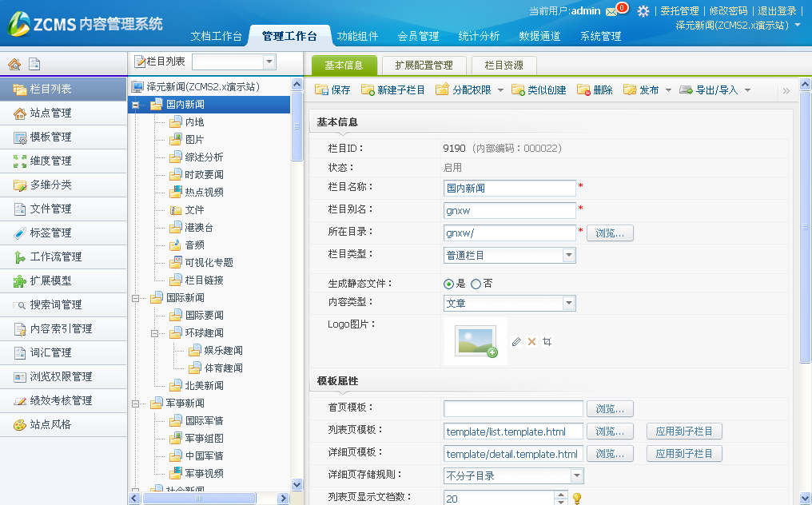Select 是 for generate static files
The image size is (812, 505).
tap(449, 284)
